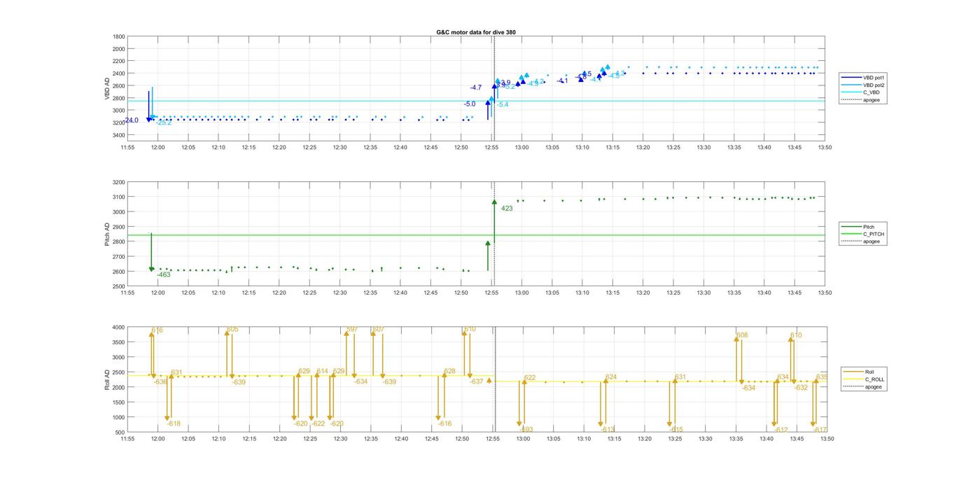Click the "Pitch AD" y-axis label
980x485 pixels.
pos(107,234)
